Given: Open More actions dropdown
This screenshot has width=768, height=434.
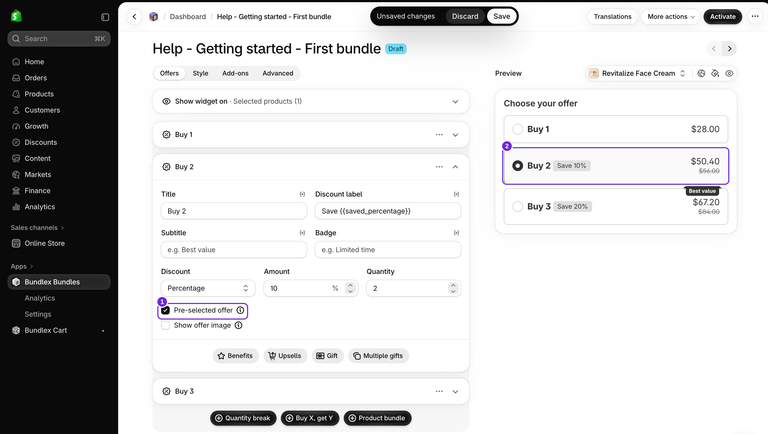Looking at the screenshot, I should (671, 17).
